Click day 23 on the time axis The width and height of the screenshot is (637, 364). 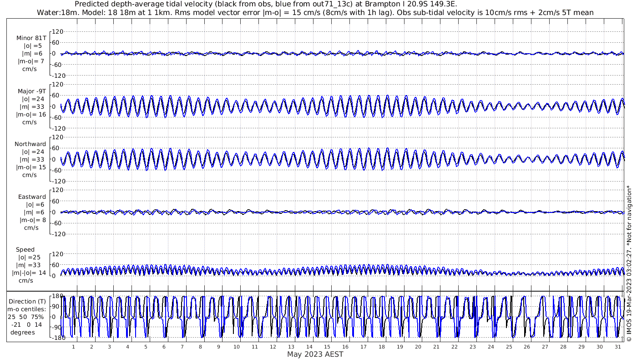(473, 346)
